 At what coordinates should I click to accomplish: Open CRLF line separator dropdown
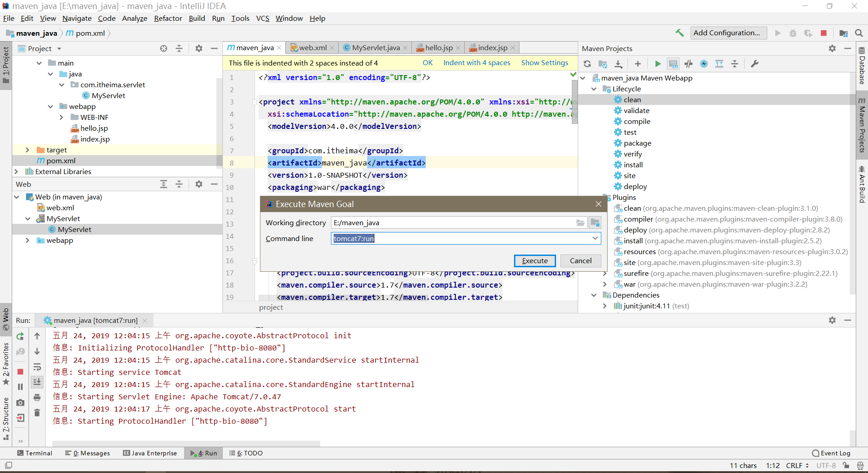797,465
